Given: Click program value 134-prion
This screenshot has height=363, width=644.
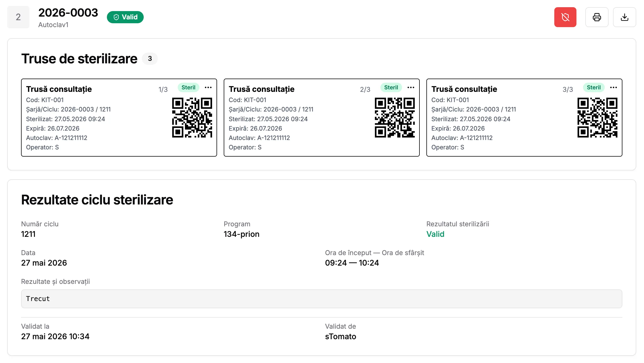Looking at the screenshot, I should [x=241, y=234].
